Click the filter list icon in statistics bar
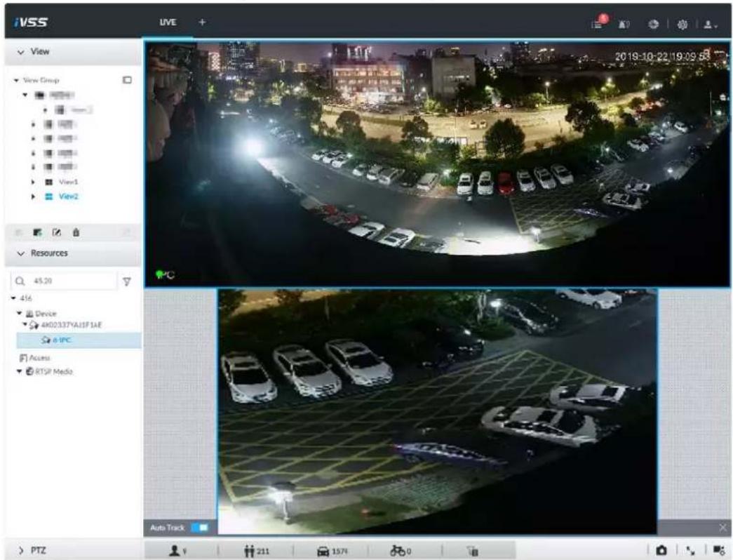 [x=472, y=551]
